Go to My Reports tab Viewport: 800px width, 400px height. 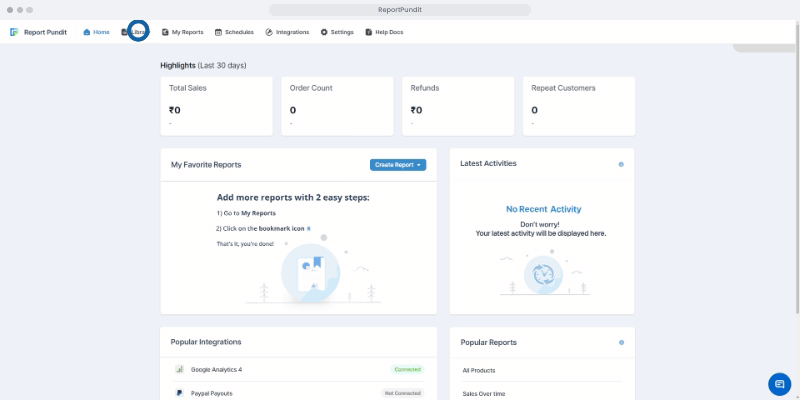tap(182, 32)
